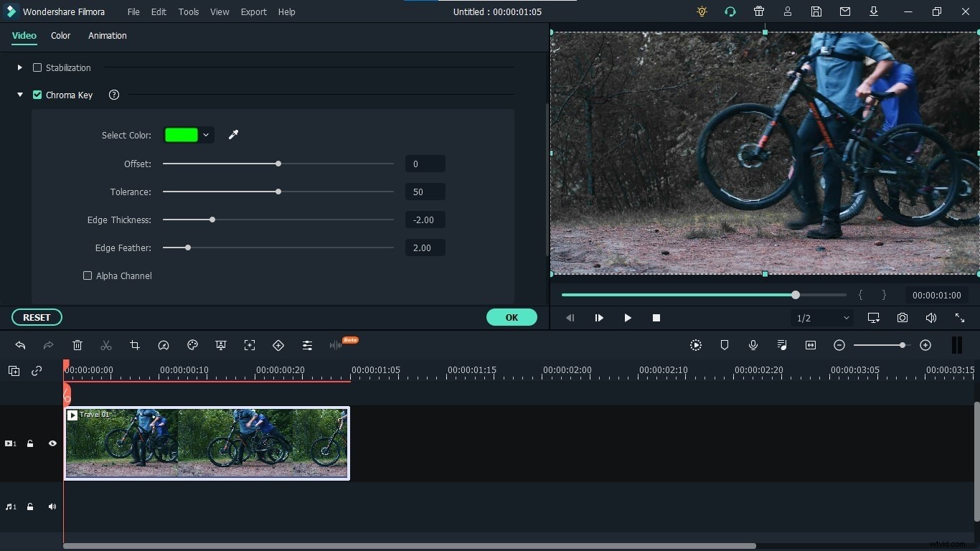
Task: Open the Export menu
Action: [x=253, y=11]
